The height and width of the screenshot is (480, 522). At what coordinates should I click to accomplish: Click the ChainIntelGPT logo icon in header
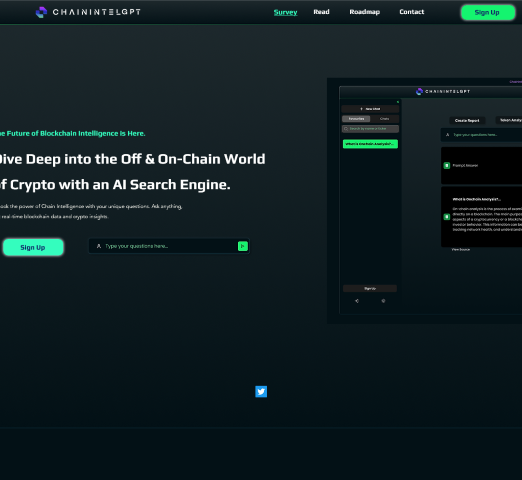coord(41,12)
